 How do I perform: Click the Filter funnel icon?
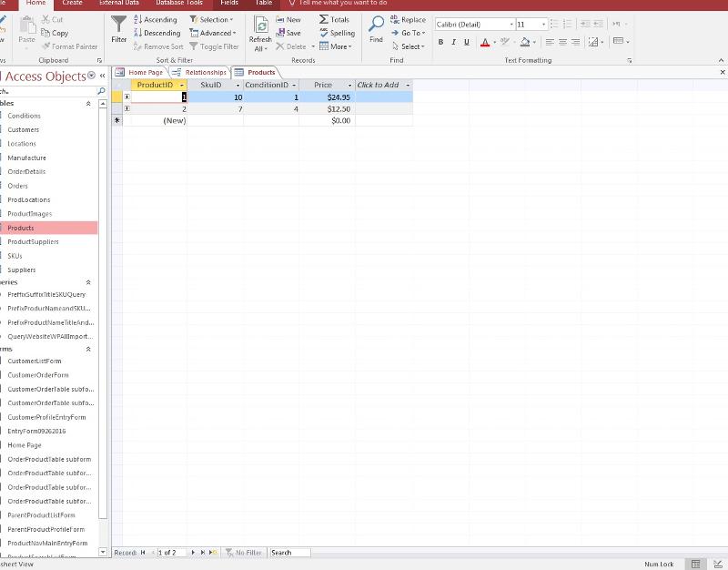pos(118,25)
